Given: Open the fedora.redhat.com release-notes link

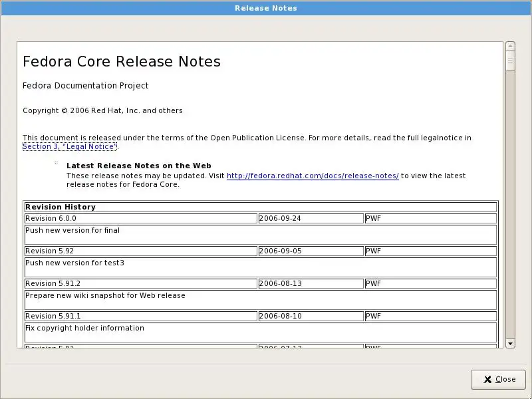Looking at the screenshot, I should pos(313,176).
